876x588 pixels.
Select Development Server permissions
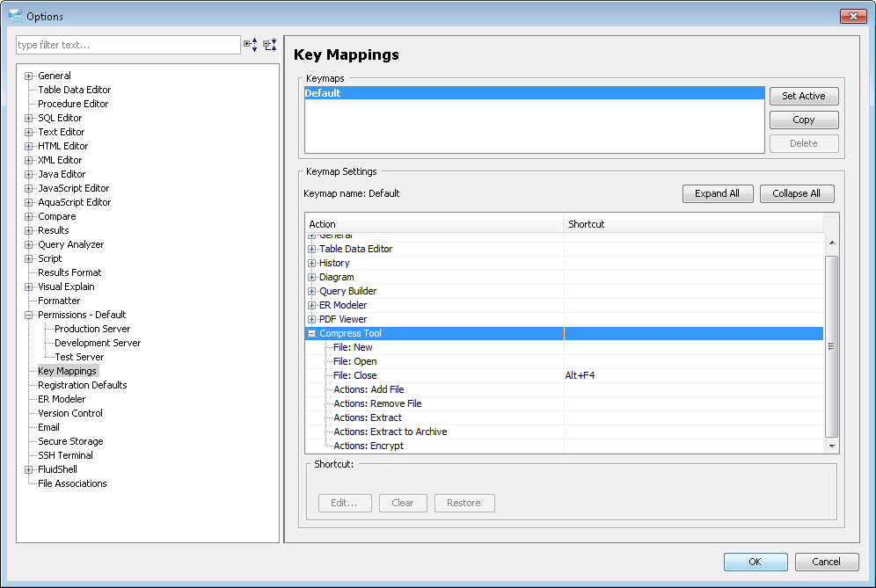[x=98, y=343]
